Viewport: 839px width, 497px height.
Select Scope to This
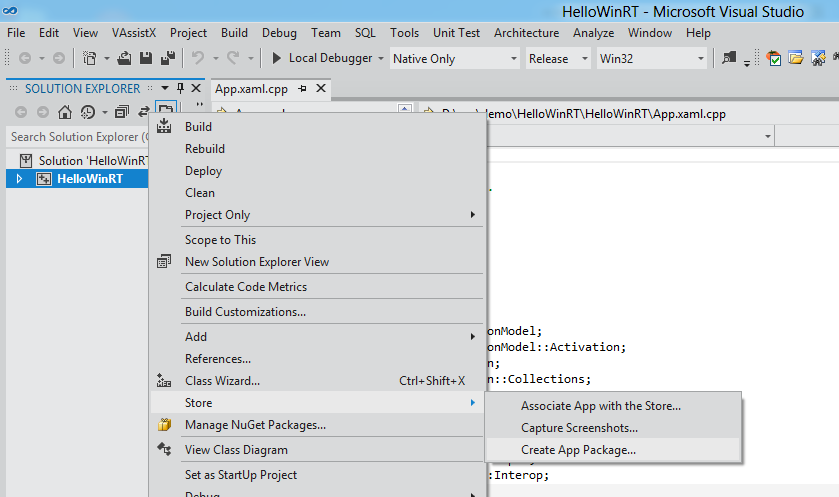point(318,240)
